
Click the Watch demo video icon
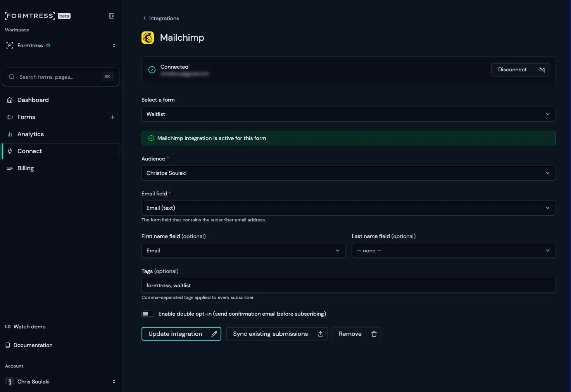click(8, 326)
